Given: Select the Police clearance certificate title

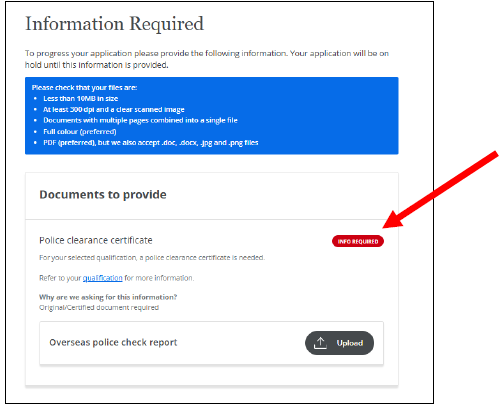Looking at the screenshot, I should point(96,240).
